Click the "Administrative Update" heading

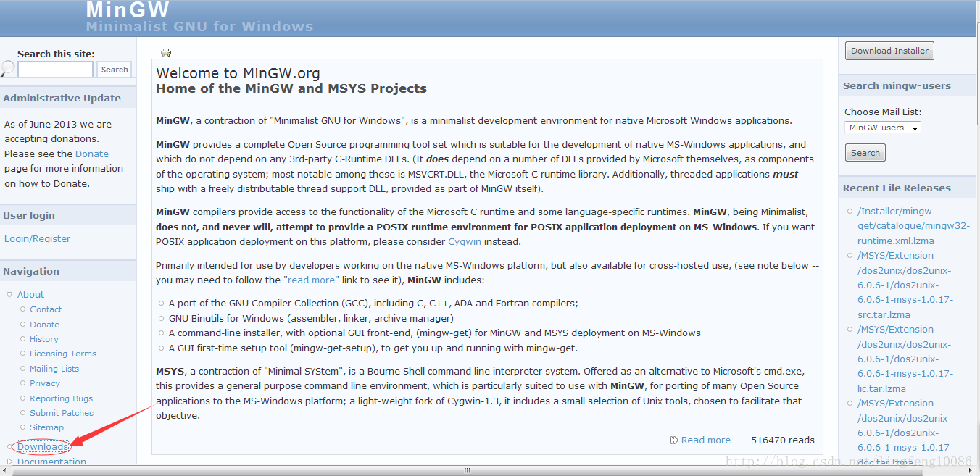point(62,98)
